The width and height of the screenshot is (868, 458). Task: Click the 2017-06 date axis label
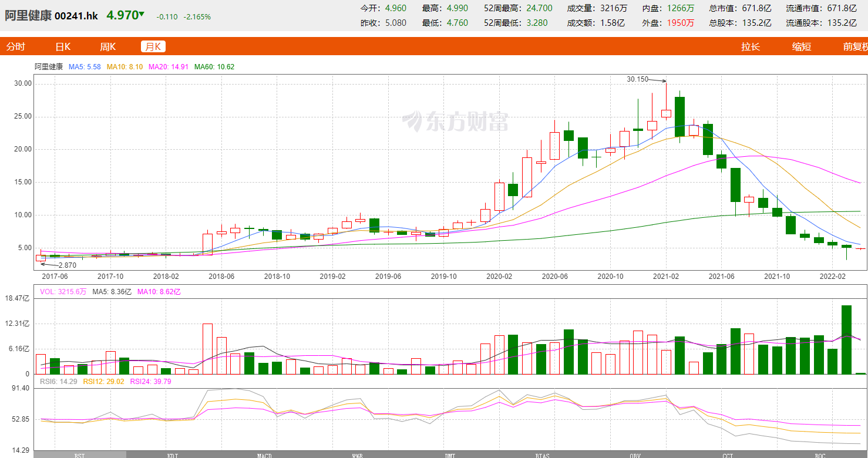55,277
